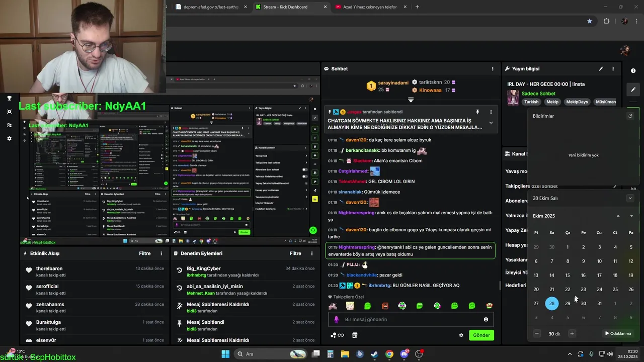Go to next month in calendar
The height and width of the screenshot is (362, 644).
coord(631,216)
